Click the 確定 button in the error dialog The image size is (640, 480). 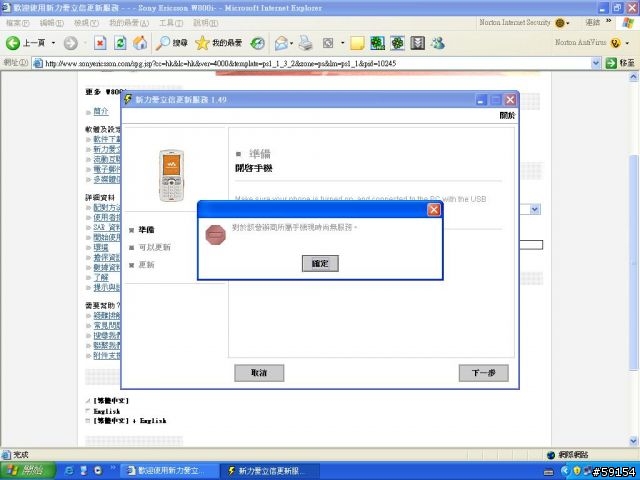point(320,263)
